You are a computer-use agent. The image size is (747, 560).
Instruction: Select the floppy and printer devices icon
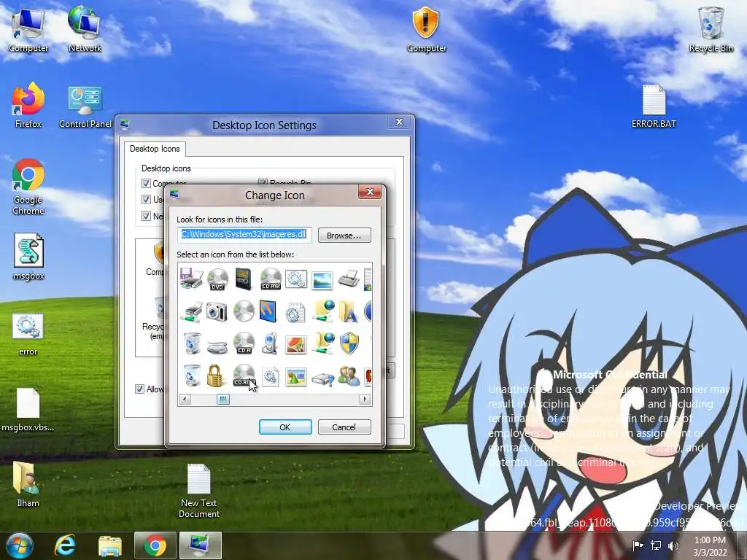192,279
